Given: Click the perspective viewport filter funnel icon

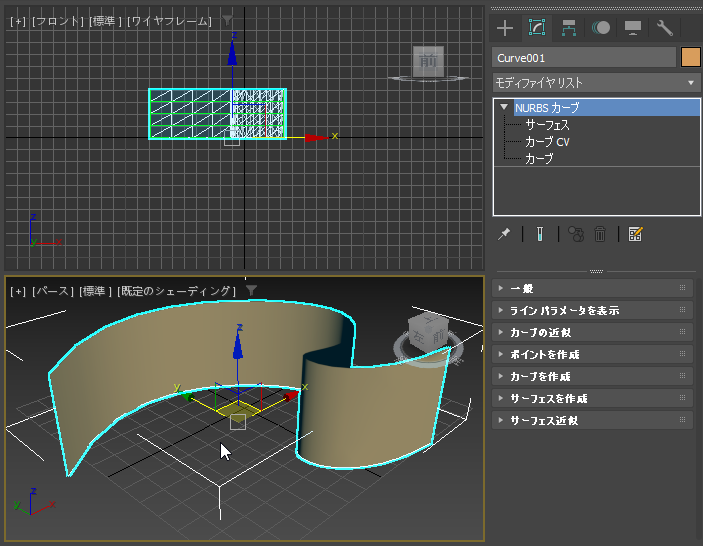Looking at the screenshot, I should point(252,290).
